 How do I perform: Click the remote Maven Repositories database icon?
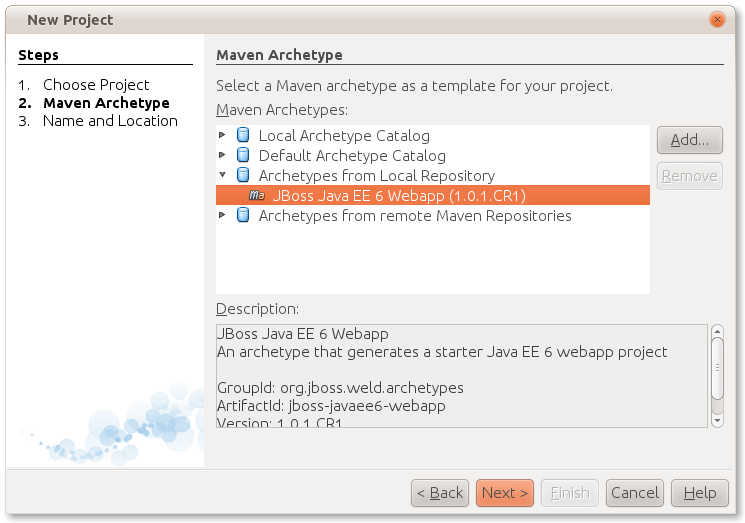[243, 215]
